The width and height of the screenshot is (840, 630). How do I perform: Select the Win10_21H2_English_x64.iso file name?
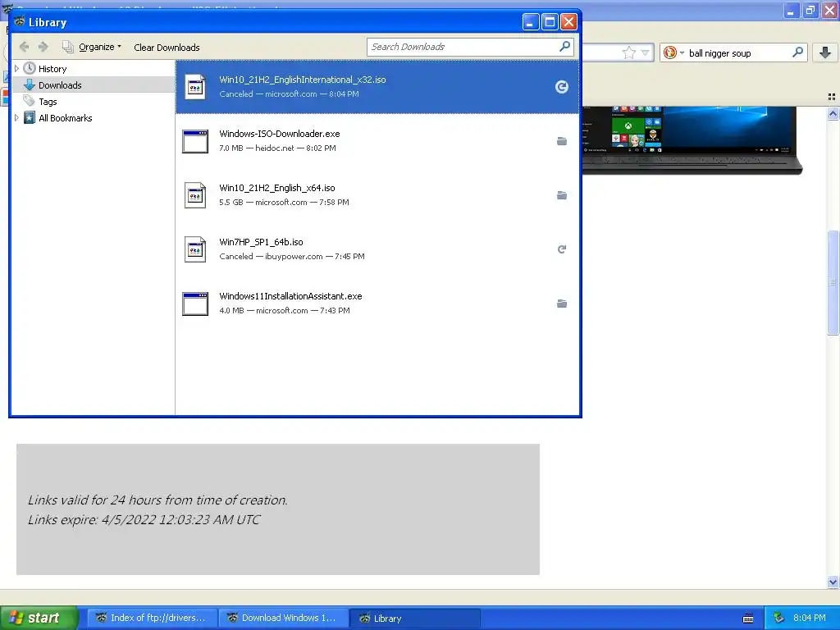[277, 188]
